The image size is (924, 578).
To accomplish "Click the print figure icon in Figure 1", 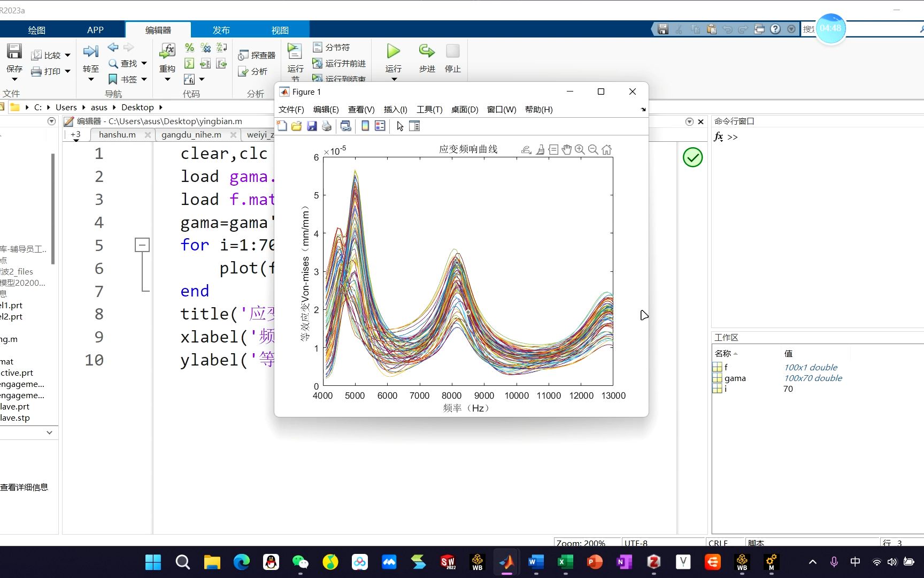I will click(327, 126).
